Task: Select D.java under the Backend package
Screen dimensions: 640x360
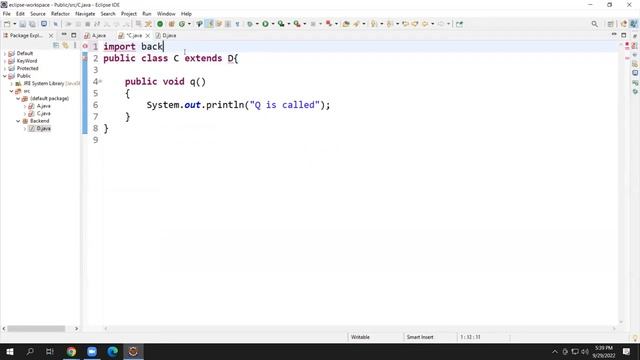Action: pyautogui.click(x=40, y=129)
